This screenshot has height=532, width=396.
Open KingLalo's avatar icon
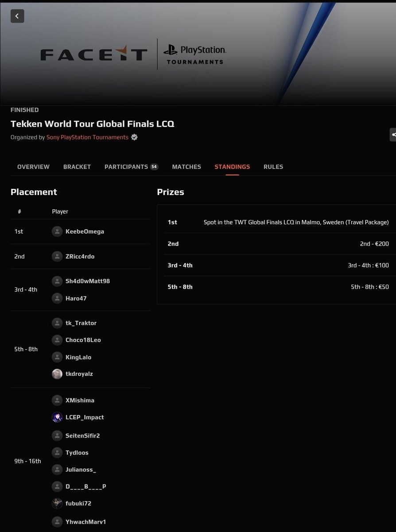(x=57, y=357)
